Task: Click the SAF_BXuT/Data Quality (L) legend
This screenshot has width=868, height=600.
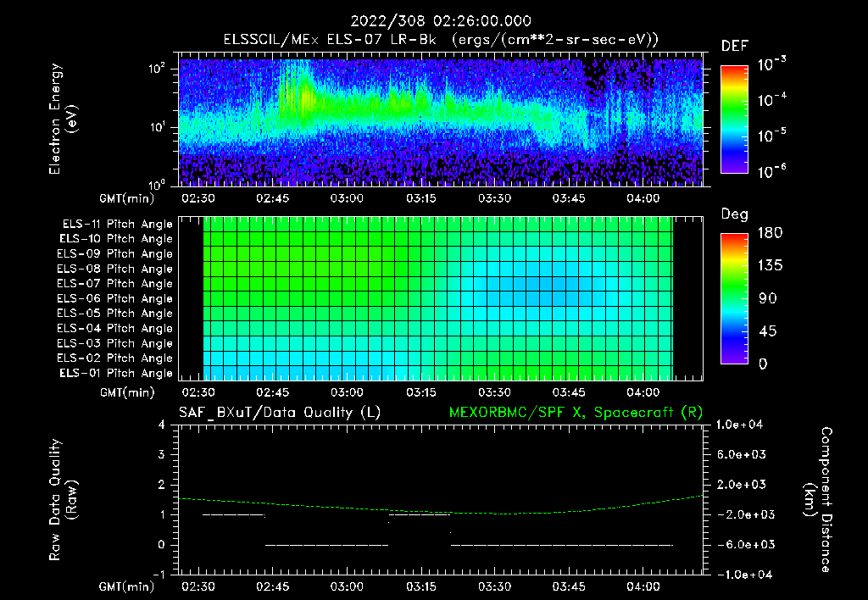Action: click(280, 413)
